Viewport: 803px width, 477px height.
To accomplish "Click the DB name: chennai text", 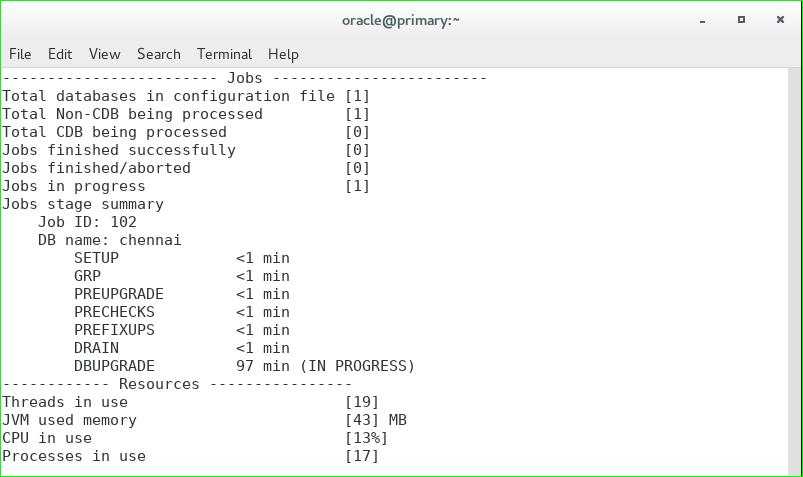I will 109,240.
